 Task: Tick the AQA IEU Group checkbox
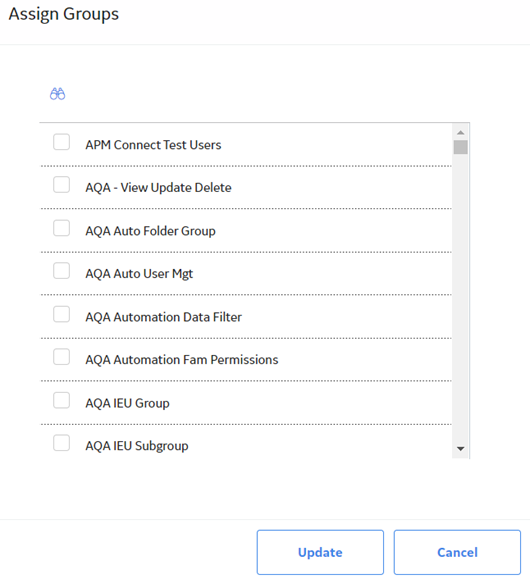coord(61,400)
